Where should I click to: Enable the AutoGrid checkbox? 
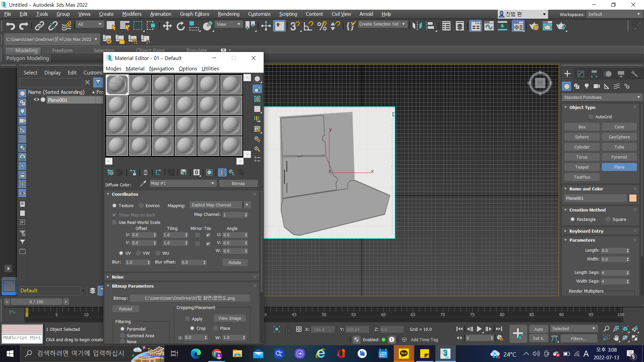click(x=591, y=117)
